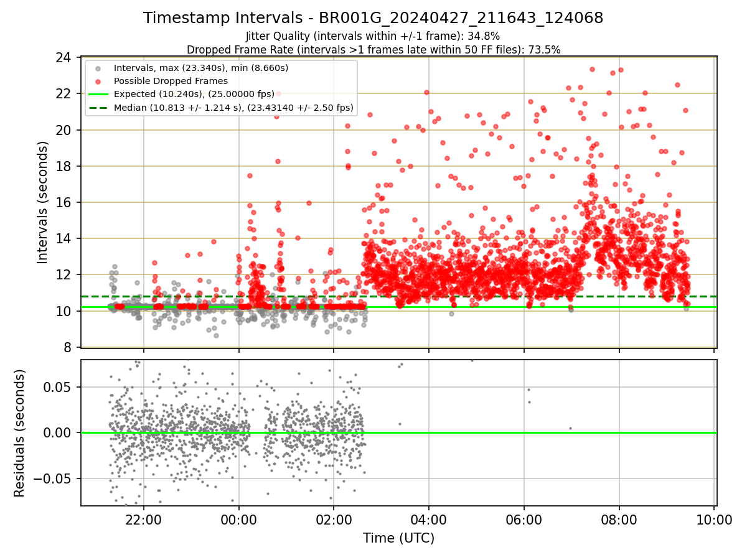Click the plot title 'Timestamp Intervals - BR001G_20240427_211643_124068'
This screenshot has height=560, width=747.
tap(373, 18)
